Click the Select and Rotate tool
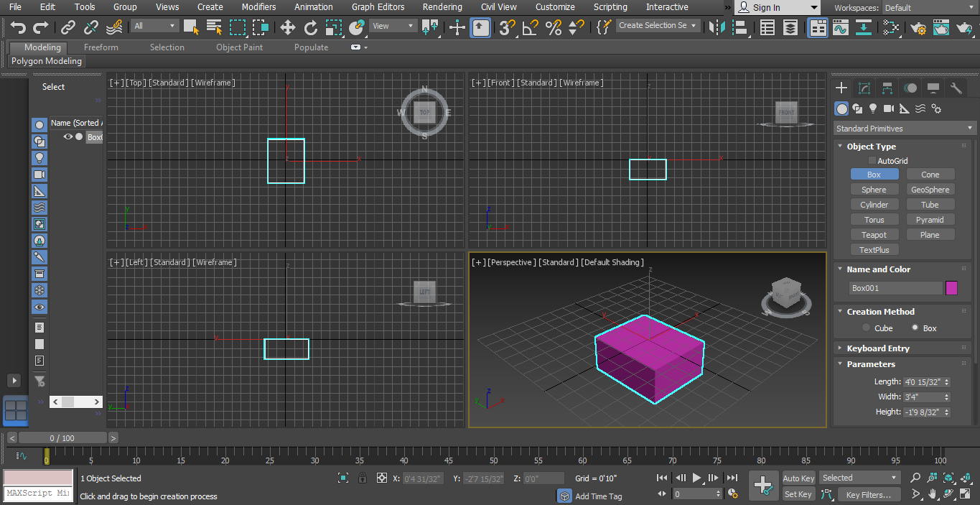 (x=311, y=27)
